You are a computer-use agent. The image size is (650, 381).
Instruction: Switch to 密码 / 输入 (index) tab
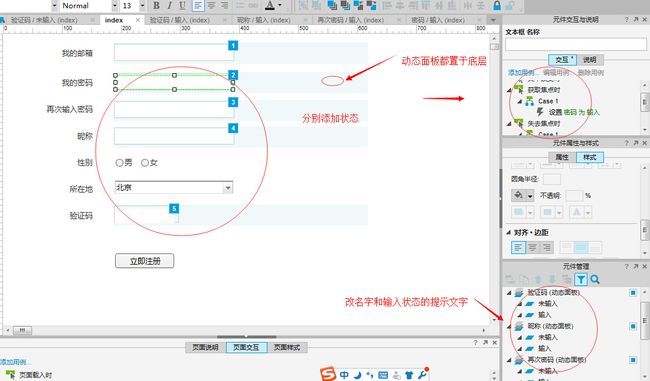pyautogui.click(x=438, y=20)
